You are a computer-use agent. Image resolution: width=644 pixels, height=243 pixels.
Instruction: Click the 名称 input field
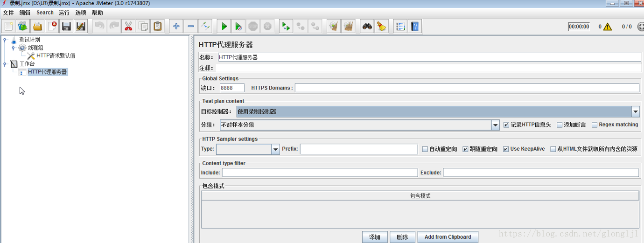click(x=429, y=57)
